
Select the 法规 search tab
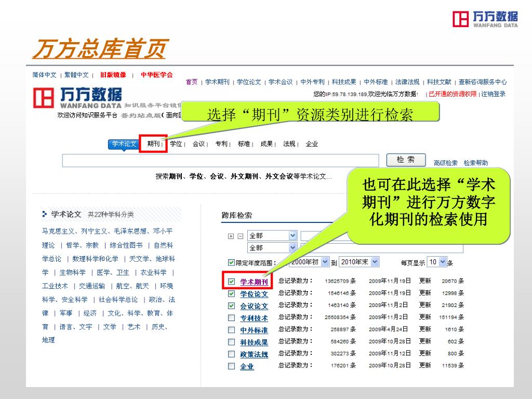(x=289, y=144)
